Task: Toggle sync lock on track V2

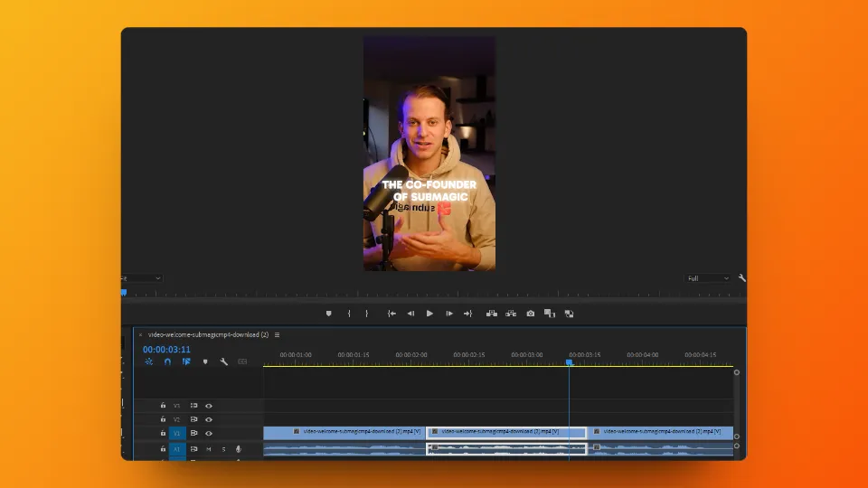Action: pos(193,419)
